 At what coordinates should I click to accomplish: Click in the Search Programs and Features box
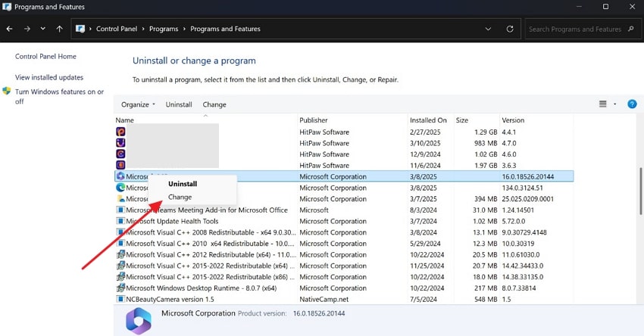(x=576, y=29)
